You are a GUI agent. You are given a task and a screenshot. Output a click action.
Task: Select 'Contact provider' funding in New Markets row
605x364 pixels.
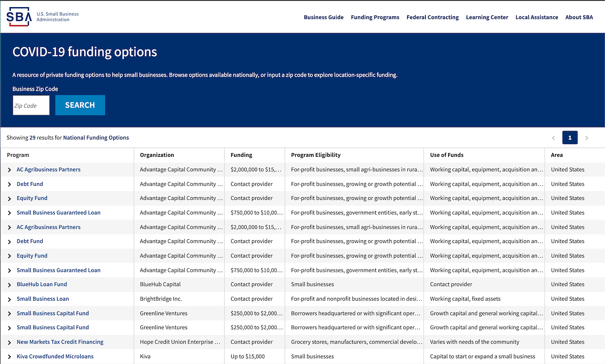(251, 342)
